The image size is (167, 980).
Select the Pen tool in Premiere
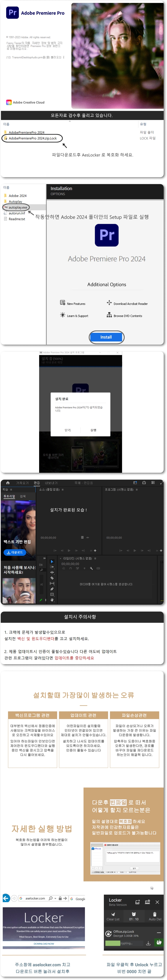52,589
